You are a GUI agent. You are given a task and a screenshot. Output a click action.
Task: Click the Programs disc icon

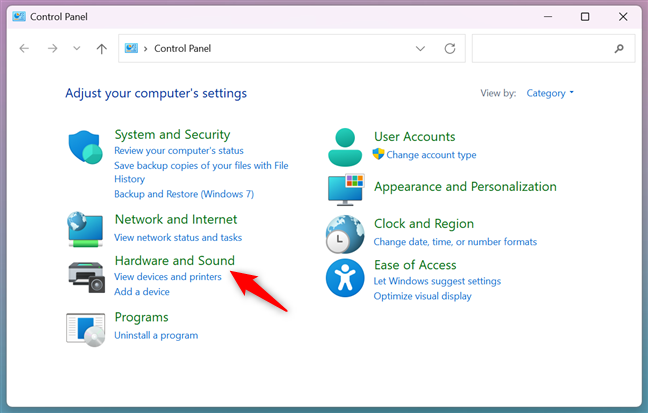(86, 329)
